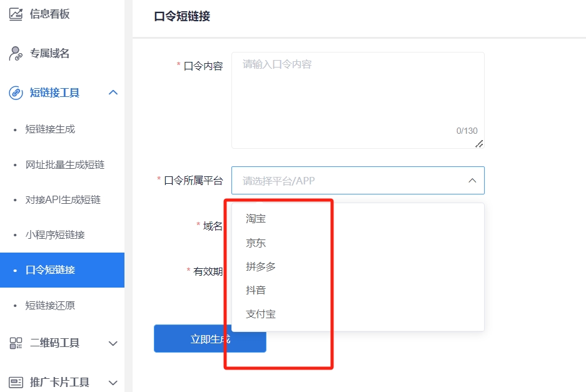Choose 支付宝 from the platform options
This screenshot has width=586, height=392.
tap(261, 314)
